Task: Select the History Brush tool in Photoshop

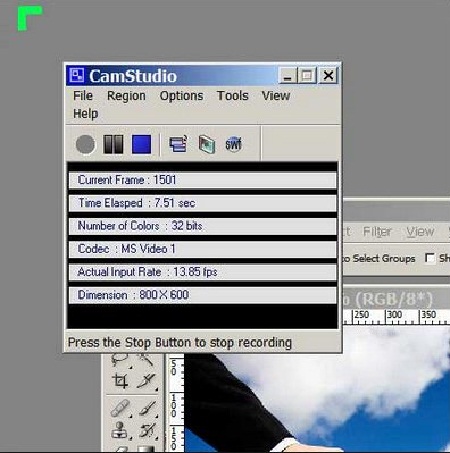Action: [x=147, y=430]
